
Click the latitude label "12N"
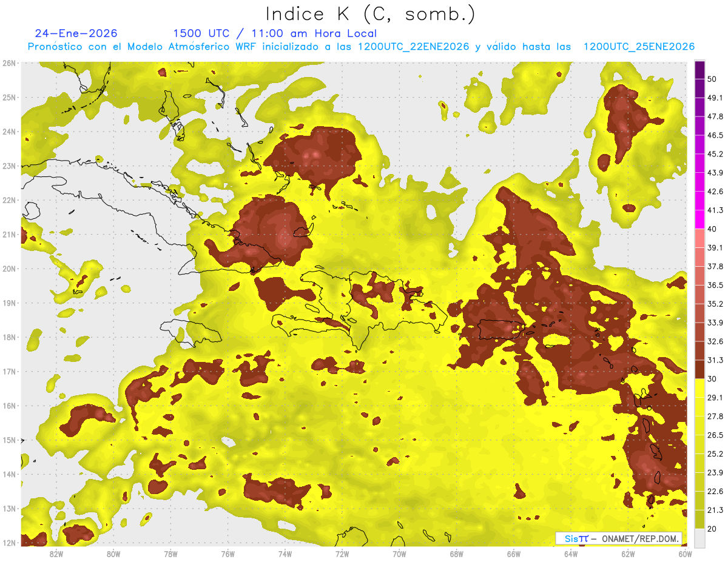click(9, 543)
